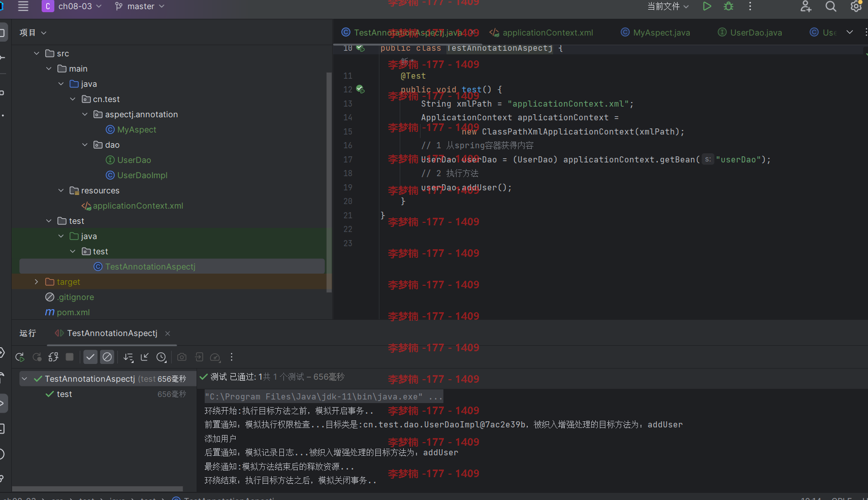
Task: Select pom.xml file
Action: pyautogui.click(x=68, y=312)
